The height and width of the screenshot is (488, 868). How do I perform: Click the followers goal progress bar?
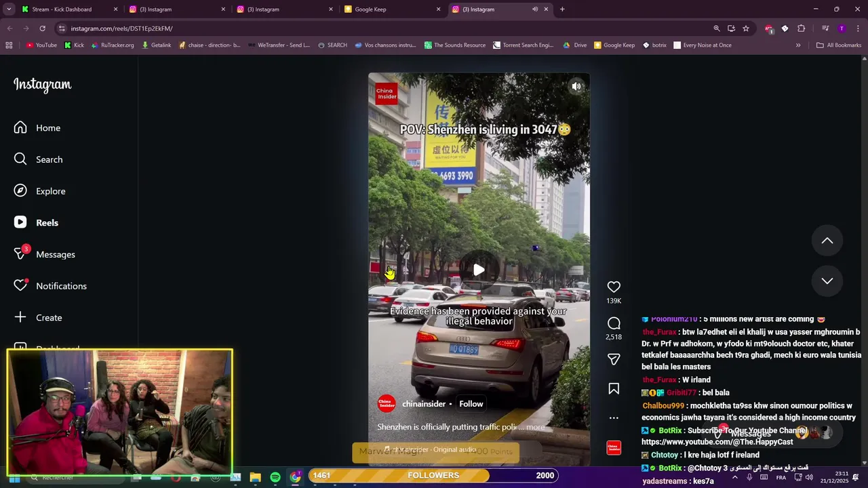(433, 475)
